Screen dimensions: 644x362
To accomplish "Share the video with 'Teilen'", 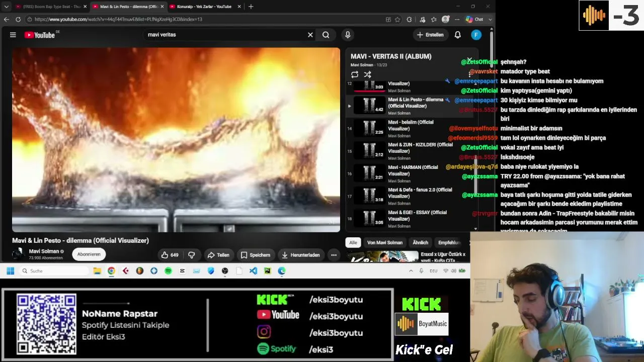I will pos(218,255).
